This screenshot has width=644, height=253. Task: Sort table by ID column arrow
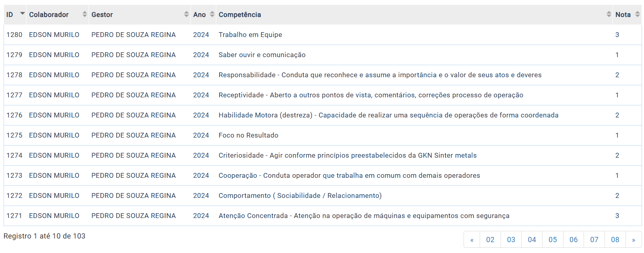pos(23,14)
